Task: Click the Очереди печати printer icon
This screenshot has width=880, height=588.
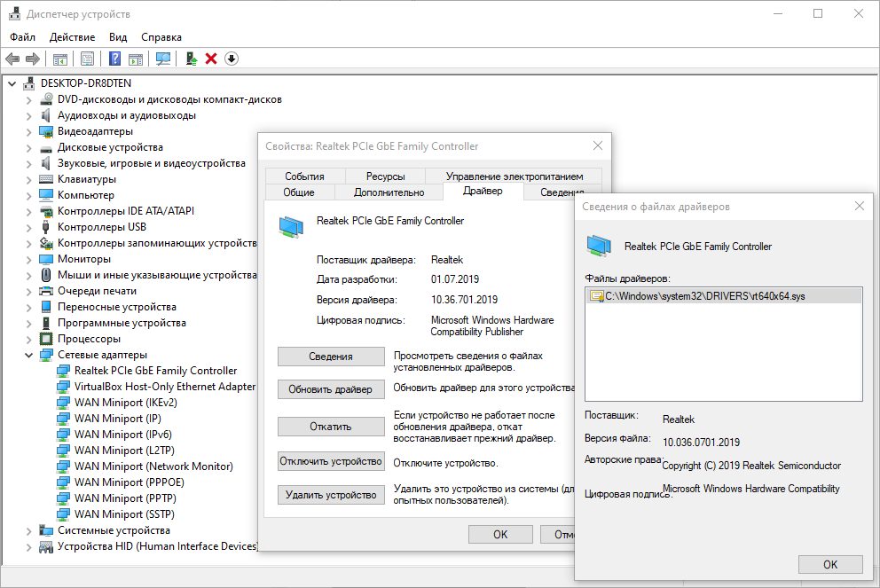Action: [46, 291]
